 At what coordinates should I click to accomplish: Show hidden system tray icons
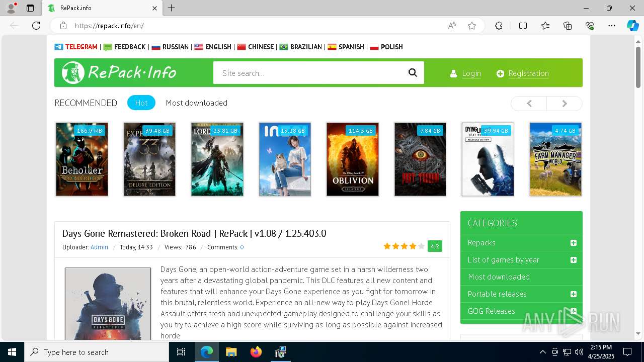[x=542, y=352]
